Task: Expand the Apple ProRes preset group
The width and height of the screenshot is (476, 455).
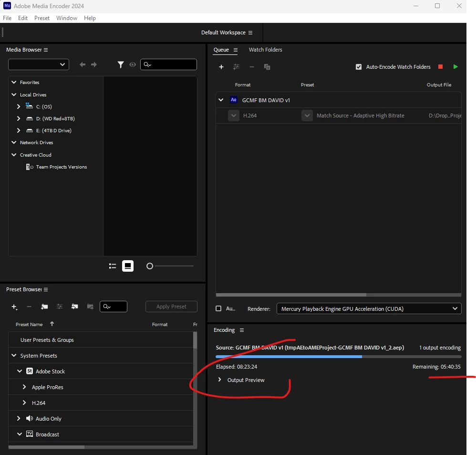Action: (24, 387)
